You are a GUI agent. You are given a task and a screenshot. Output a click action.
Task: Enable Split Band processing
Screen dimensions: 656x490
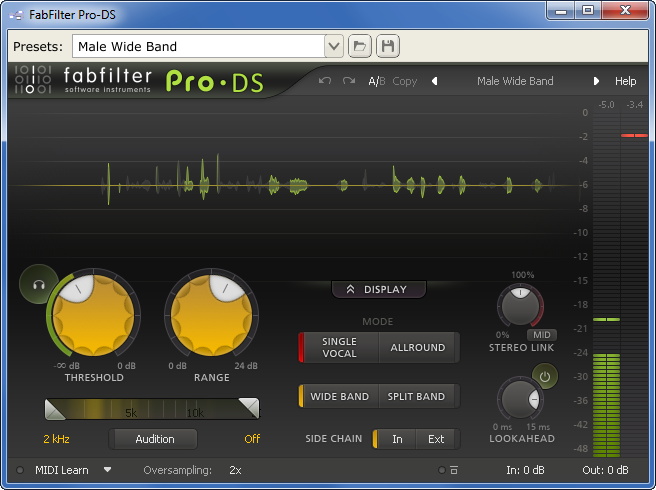(x=416, y=396)
